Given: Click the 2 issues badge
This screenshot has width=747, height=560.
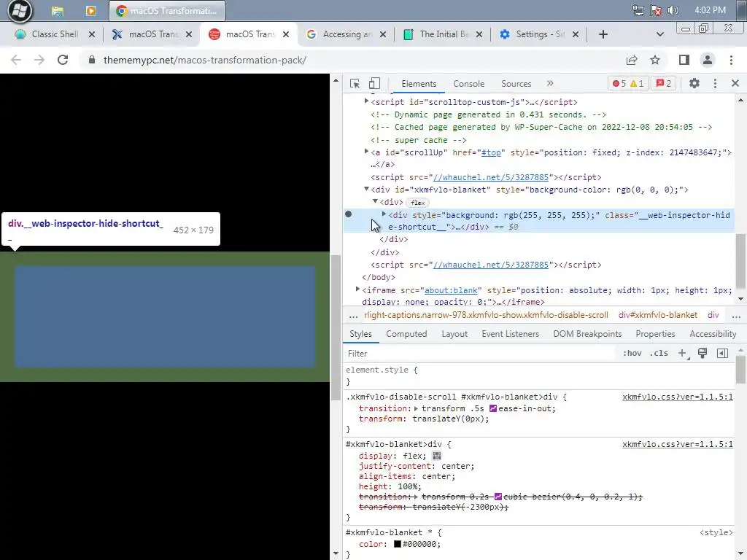Looking at the screenshot, I should (664, 84).
